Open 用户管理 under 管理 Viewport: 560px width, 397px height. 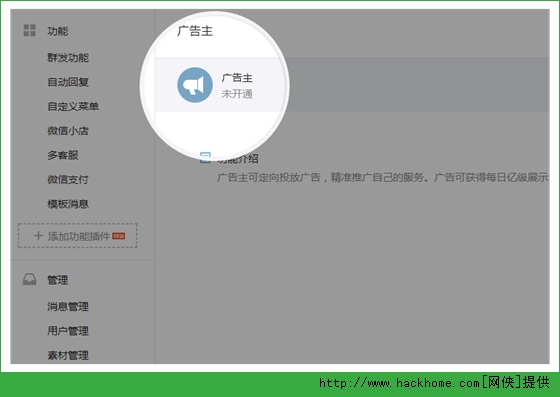[x=68, y=331]
